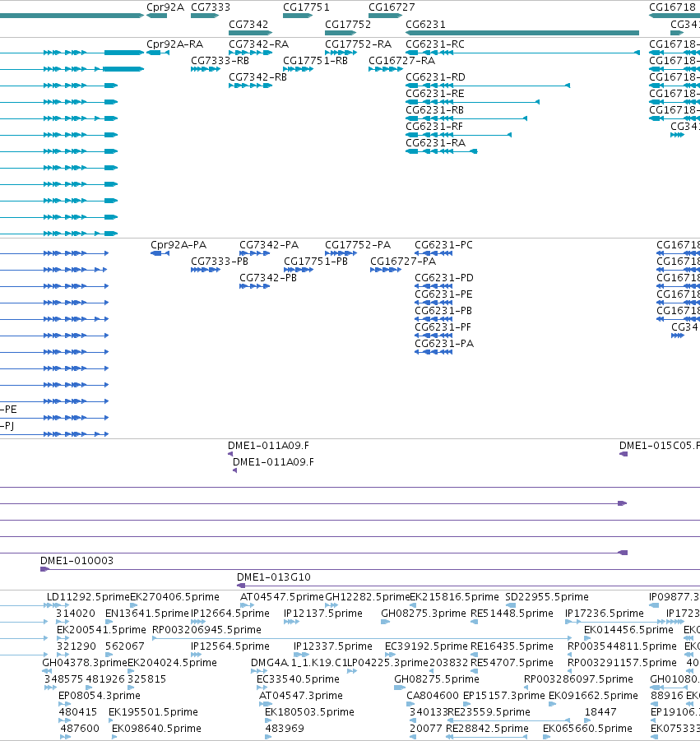
Task: Click the CG6231-RB transcript label
Action: coord(434,110)
